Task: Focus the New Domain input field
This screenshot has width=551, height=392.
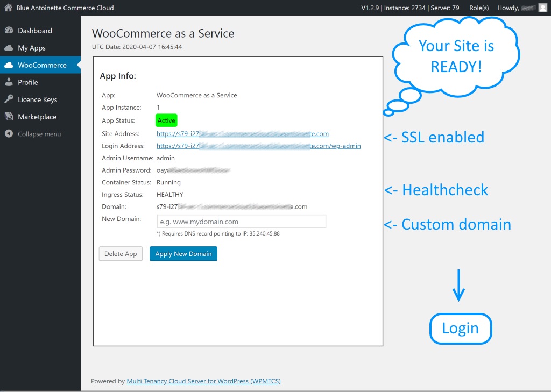Action: point(242,222)
